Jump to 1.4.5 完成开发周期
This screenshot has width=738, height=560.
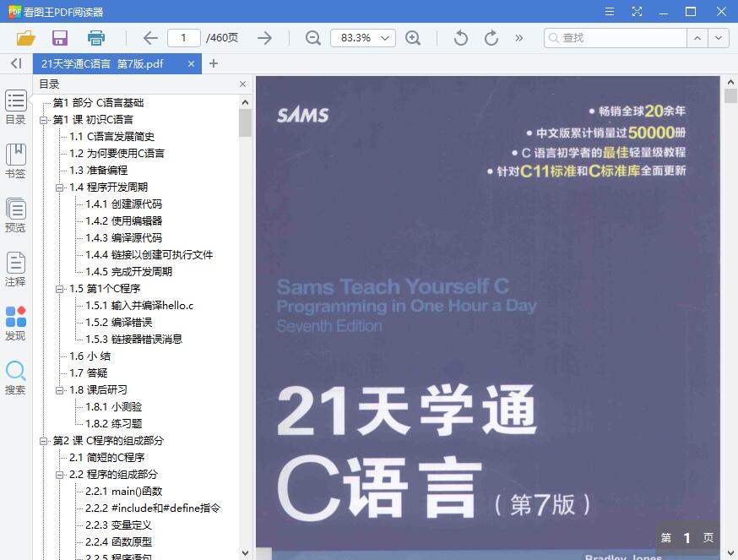click(129, 272)
